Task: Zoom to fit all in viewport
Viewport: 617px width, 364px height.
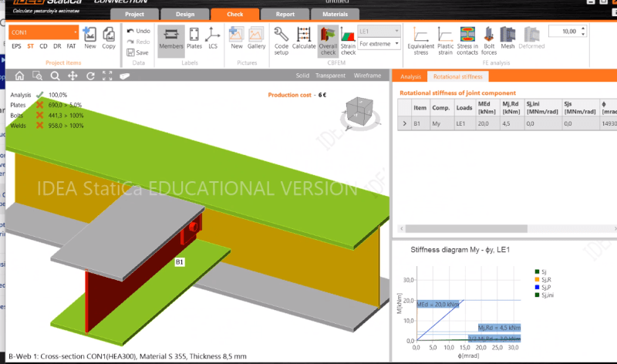Action: (107, 76)
